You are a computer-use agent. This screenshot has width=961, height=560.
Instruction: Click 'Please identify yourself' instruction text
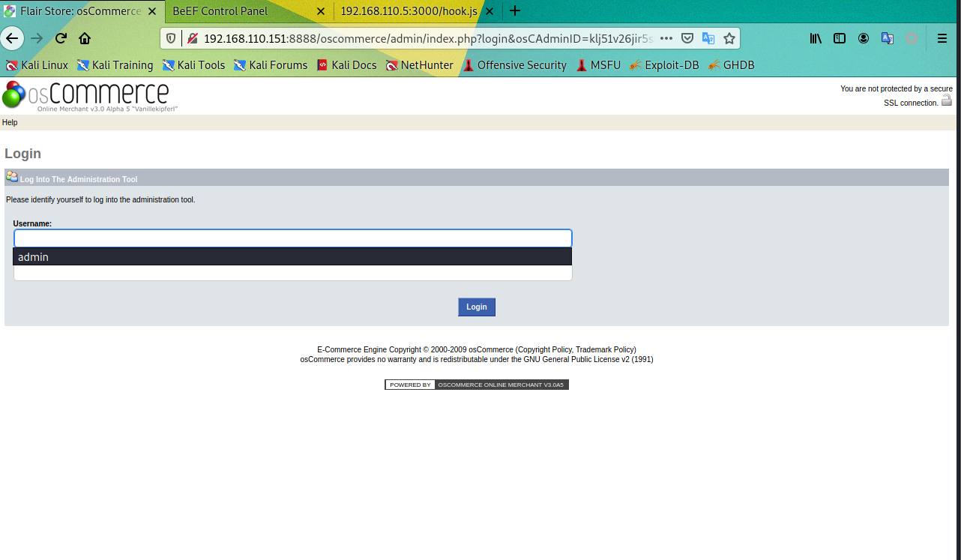100,200
